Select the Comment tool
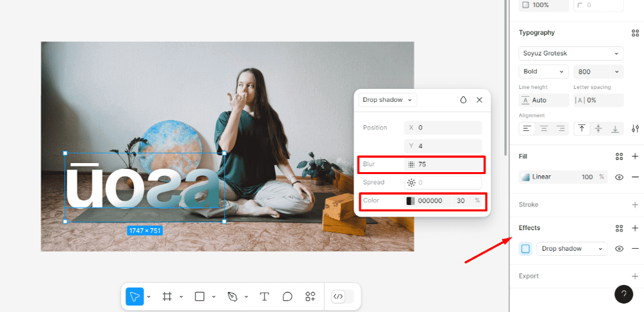The width and height of the screenshot is (644, 312). click(287, 297)
